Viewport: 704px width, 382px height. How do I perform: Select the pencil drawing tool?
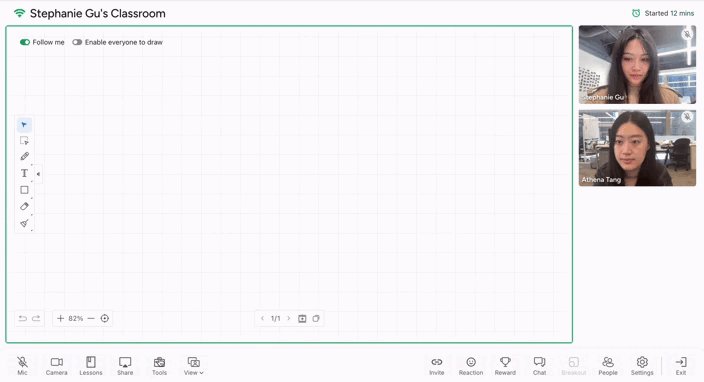coord(24,157)
